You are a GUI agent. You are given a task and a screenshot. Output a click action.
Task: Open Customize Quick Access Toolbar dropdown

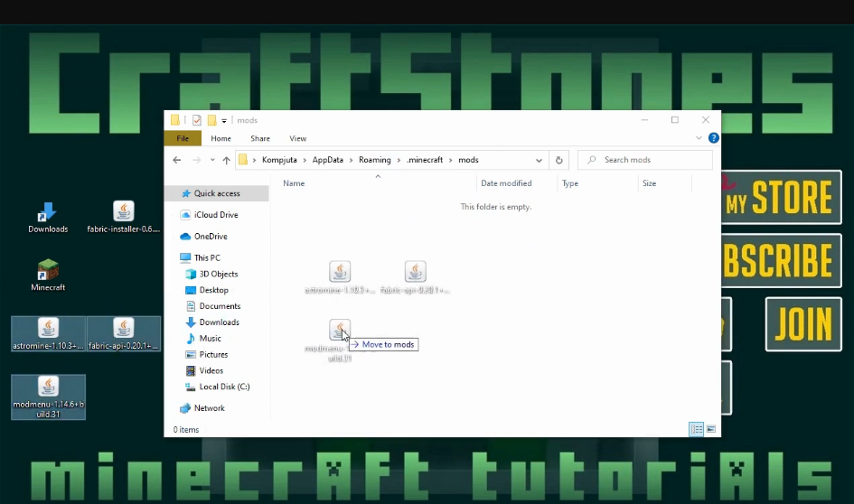[x=224, y=121]
